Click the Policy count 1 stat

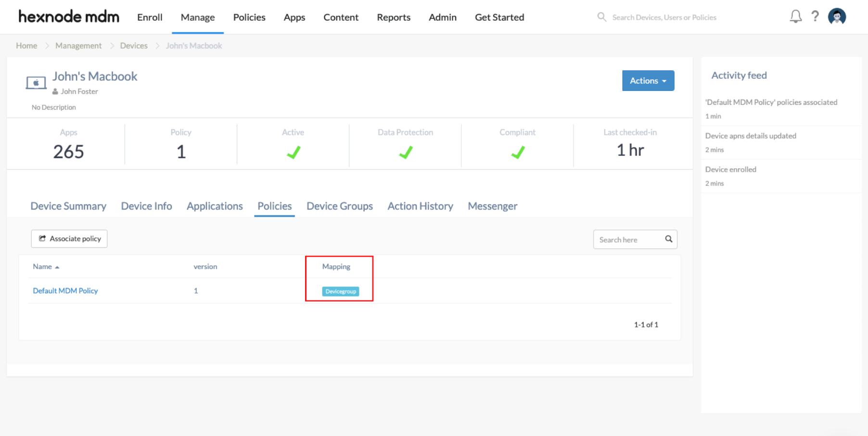tap(181, 152)
